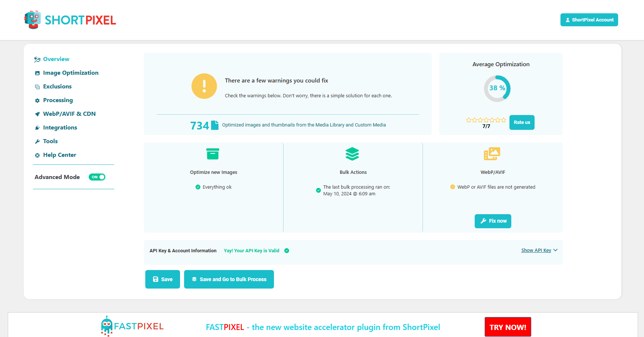This screenshot has height=337, width=644.
Task: Go to the Exclusions section
Action: pos(57,87)
